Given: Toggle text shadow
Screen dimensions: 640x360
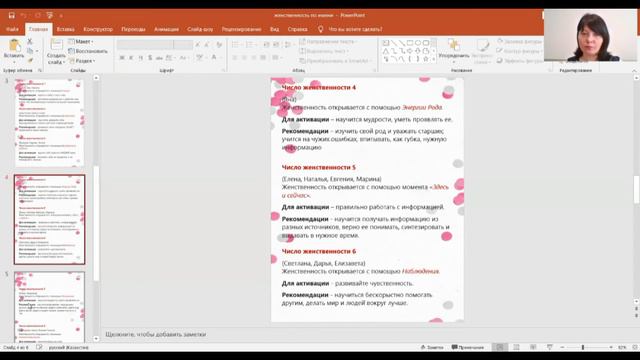Looking at the screenshot, I should [150, 58].
